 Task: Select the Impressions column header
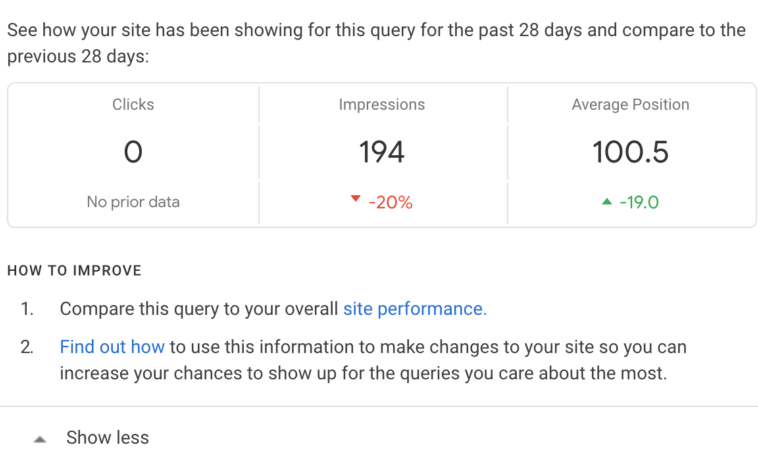381,104
